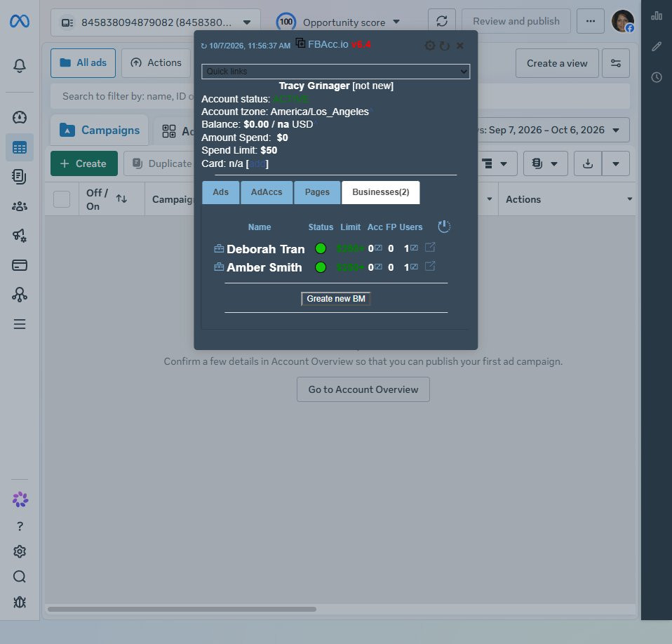Expand the Actions column header dropdown
Image resolution: width=672 pixels, height=644 pixels.
[x=630, y=199]
